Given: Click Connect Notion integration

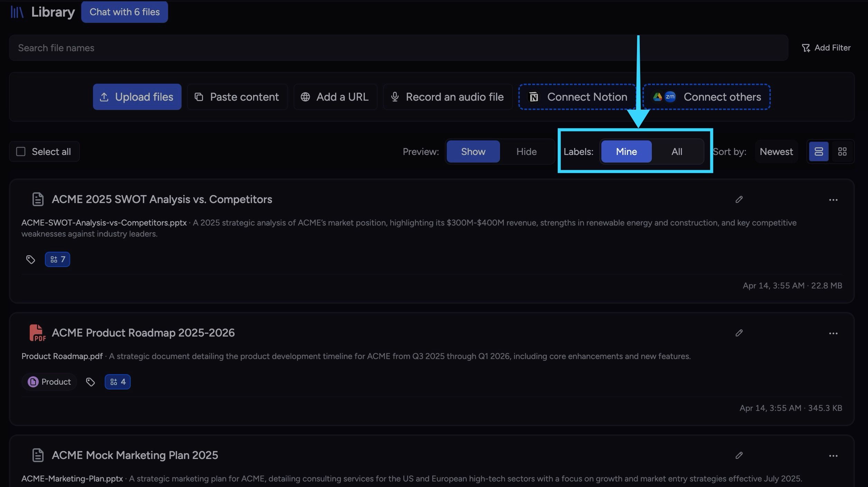Looking at the screenshot, I should [x=577, y=97].
